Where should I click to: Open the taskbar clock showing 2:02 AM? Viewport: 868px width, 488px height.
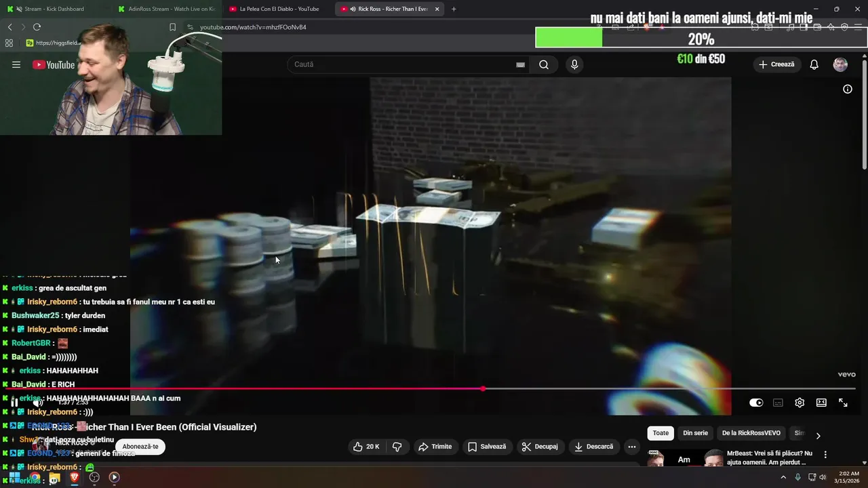848,477
